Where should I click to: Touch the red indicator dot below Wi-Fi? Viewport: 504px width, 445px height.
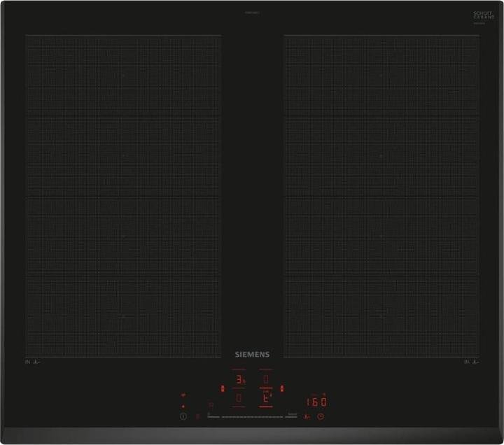tap(183, 406)
